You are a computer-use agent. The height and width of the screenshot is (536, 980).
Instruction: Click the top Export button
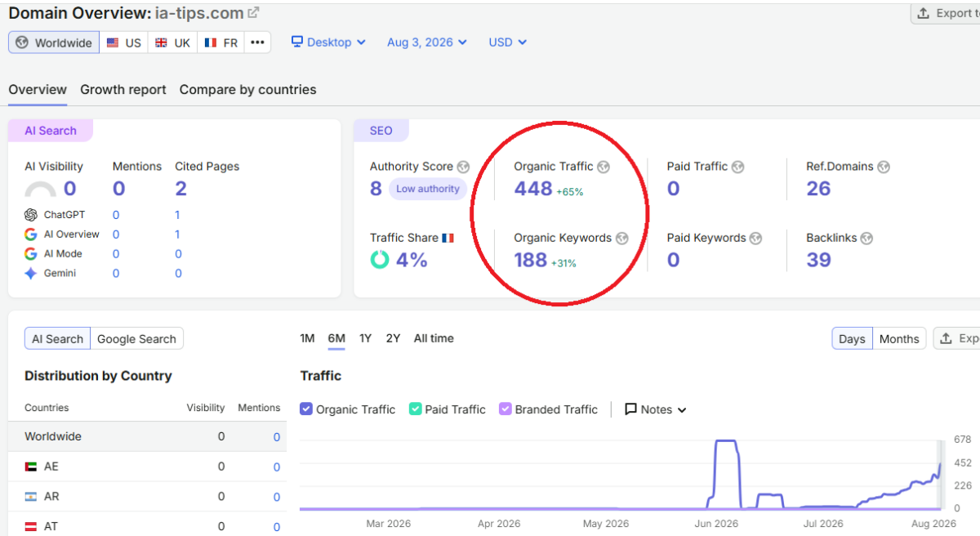pyautogui.click(x=946, y=13)
